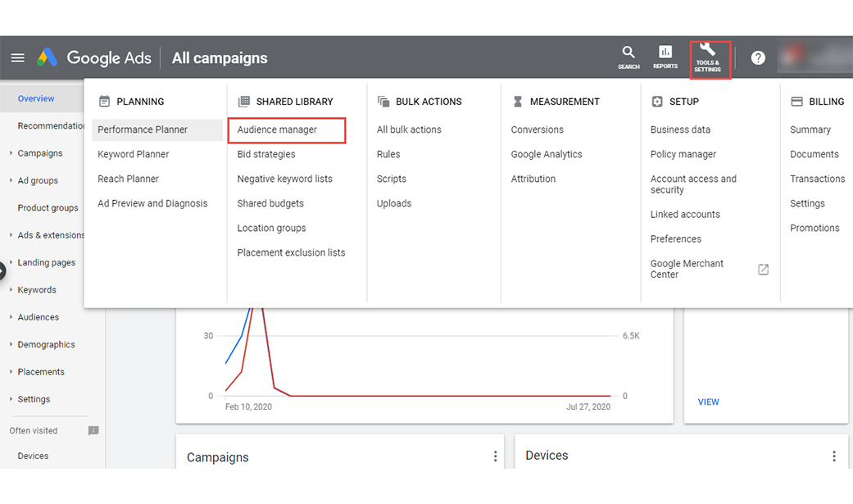Screen dimensions: 853x504
Task: Open the Help question mark icon
Action: click(x=758, y=57)
